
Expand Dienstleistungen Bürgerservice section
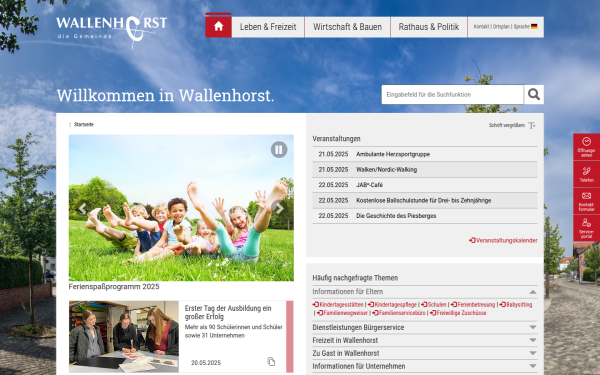pos(425,328)
